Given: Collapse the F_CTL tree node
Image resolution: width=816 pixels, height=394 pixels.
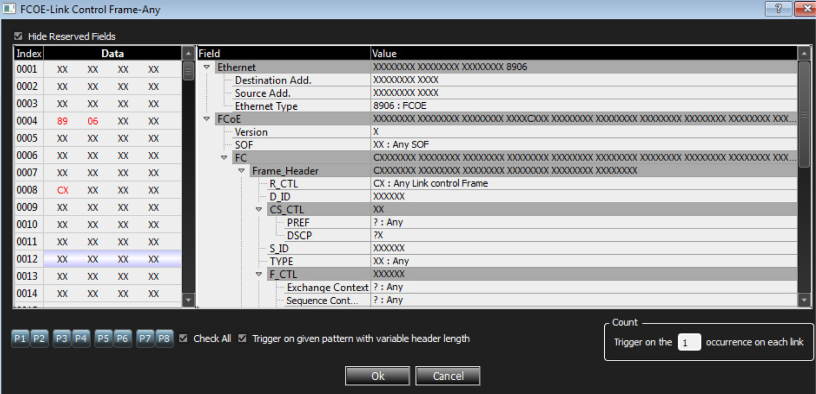Looking at the screenshot, I should 259,274.
